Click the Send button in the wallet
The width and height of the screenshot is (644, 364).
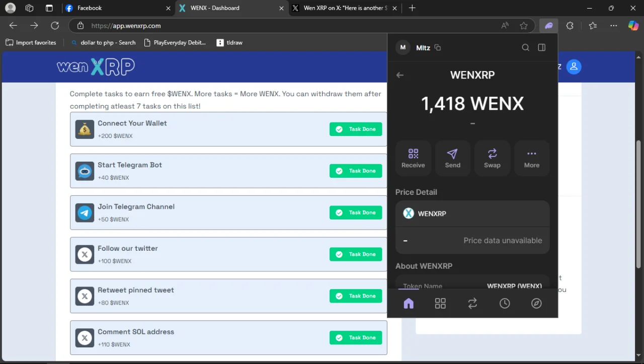453,158
